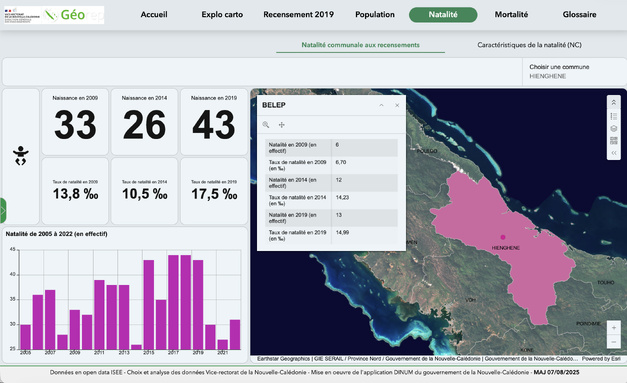Click the chart title 'Natalité de 2005 à 2022'

coord(56,234)
